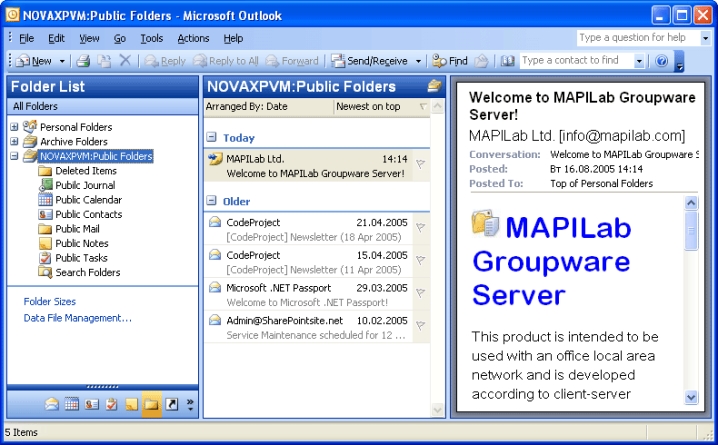Image resolution: width=718 pixels, height=445 pixels.
Task: Open Contacts view in navigation bar
Action: pyautogui.click(x=92, y=405)
